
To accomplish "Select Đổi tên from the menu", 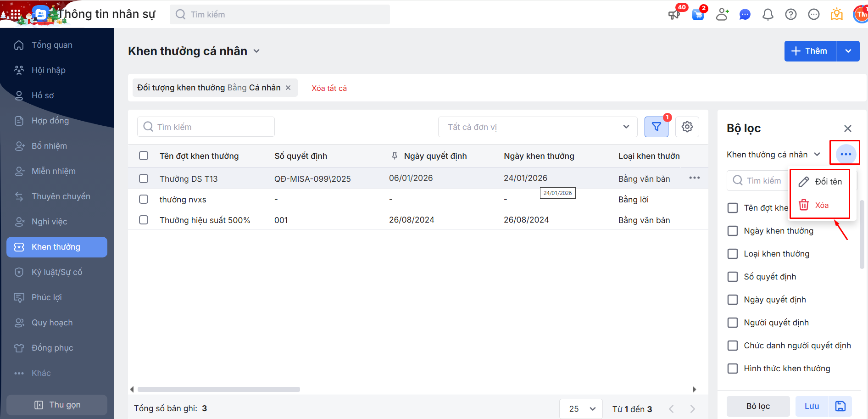I will (x=820, y=182).
